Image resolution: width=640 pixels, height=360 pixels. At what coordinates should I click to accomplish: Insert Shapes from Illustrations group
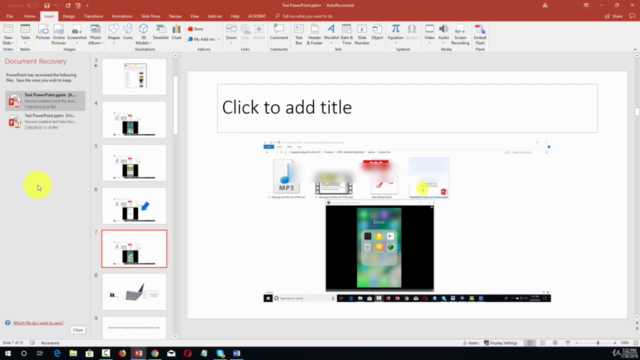pos(113,33)
